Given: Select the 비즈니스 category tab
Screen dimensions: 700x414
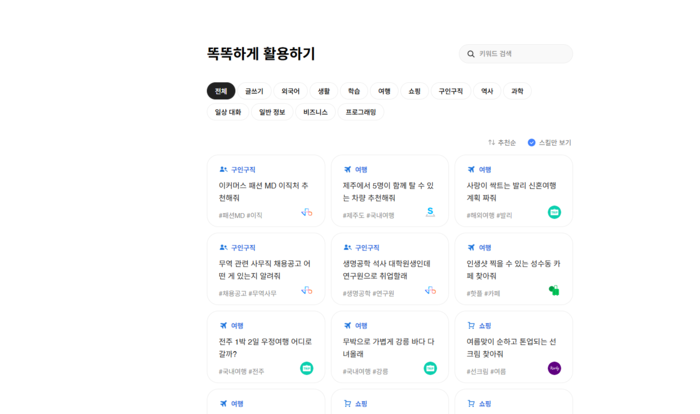Looking at the screenshot, I should coord(315,112).
